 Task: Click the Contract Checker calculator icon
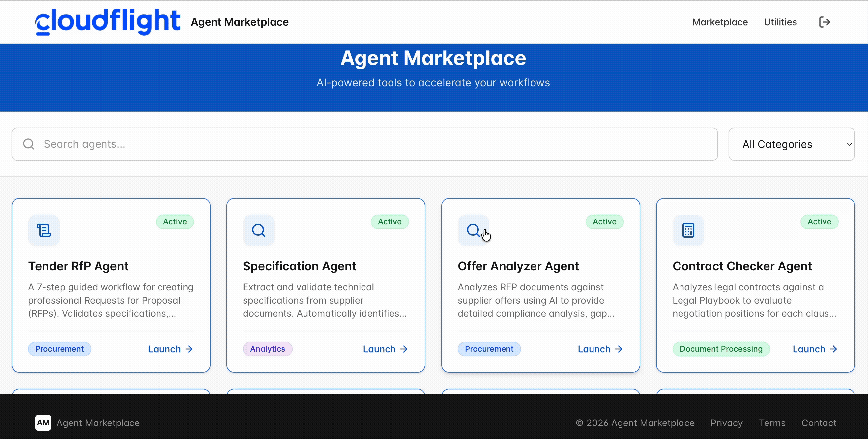[688, 230]
